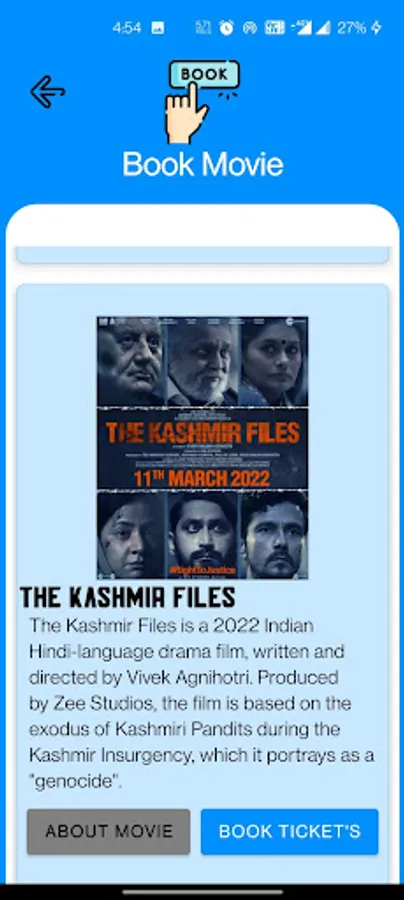Screen dimensions: 404x900
Task: Tap the 11th March 2022 date on poster
Action: [202, 477]
